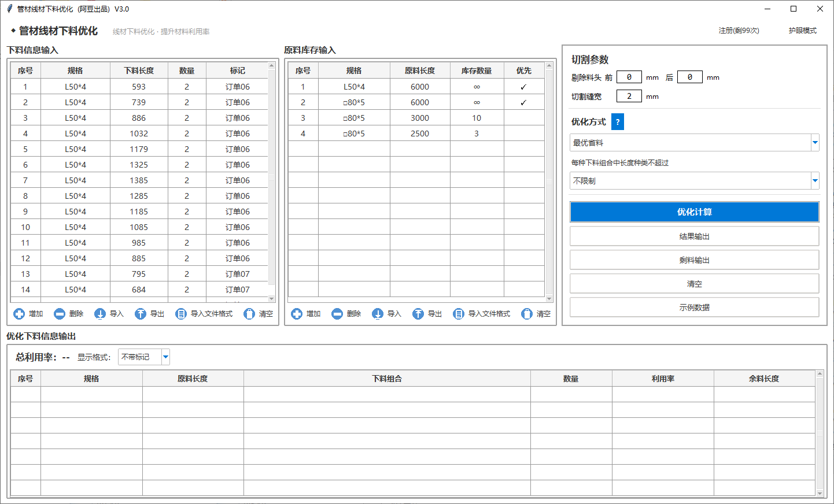Click the 库存数量 column header
Screen dimensions: 834x504
pos(477,71)
